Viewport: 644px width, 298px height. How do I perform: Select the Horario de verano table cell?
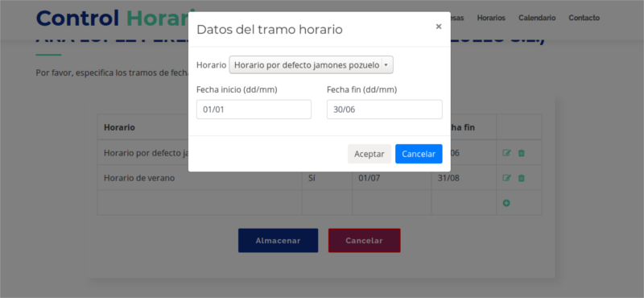tap(200, 178)
